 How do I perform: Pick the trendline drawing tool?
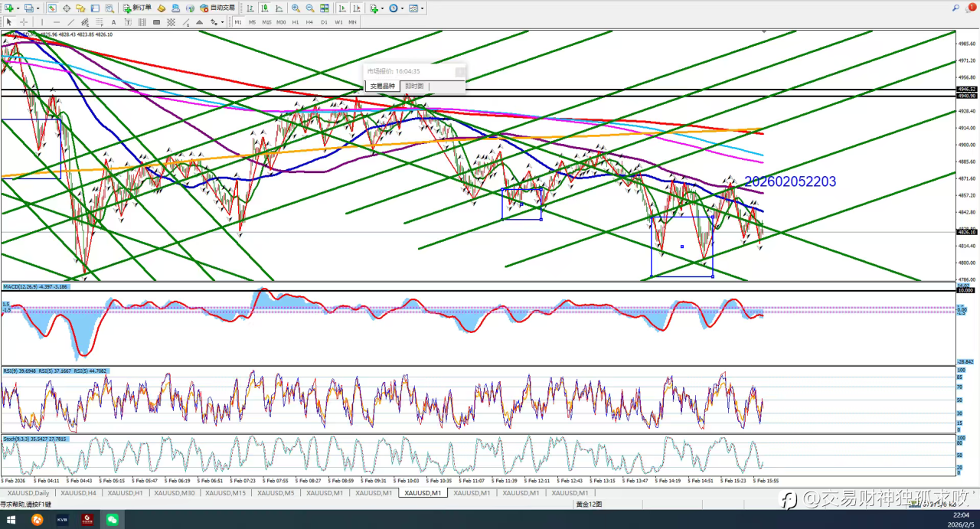tap(71, 22)
